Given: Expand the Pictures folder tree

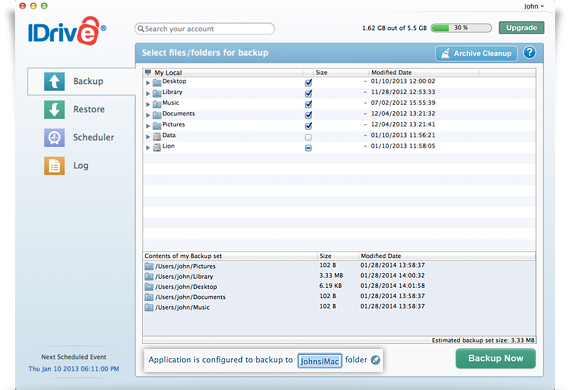Looking at the screenshot, I should pos(148,126).
